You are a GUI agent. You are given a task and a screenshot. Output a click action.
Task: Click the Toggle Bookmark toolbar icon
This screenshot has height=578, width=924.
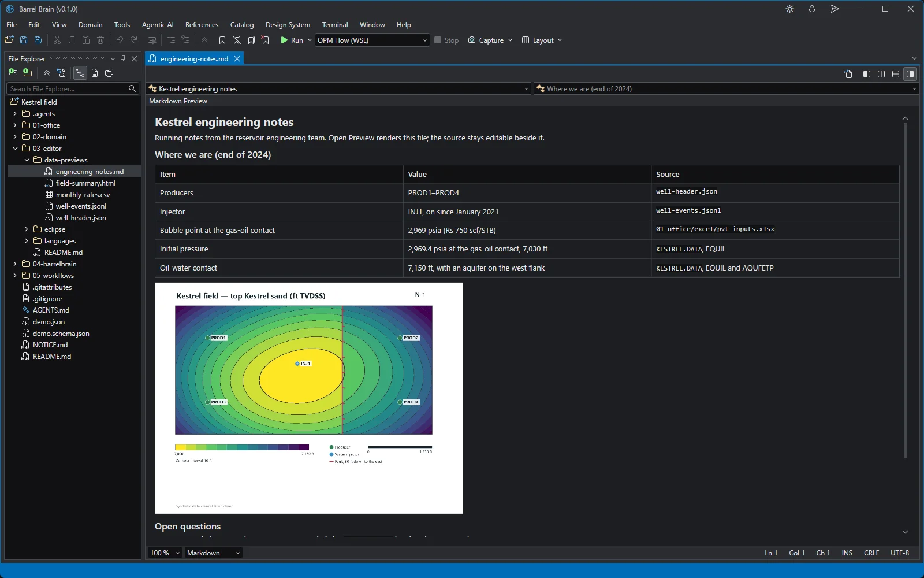click(222, 40)
